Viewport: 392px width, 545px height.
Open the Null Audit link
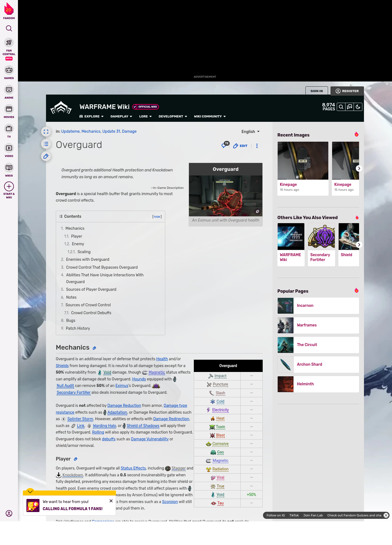pos(65,386)
